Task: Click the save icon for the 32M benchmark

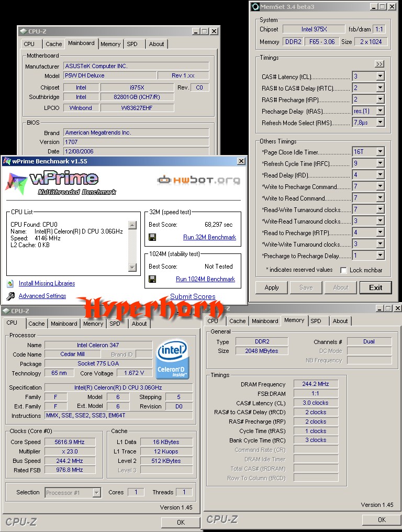Action: 152,237
